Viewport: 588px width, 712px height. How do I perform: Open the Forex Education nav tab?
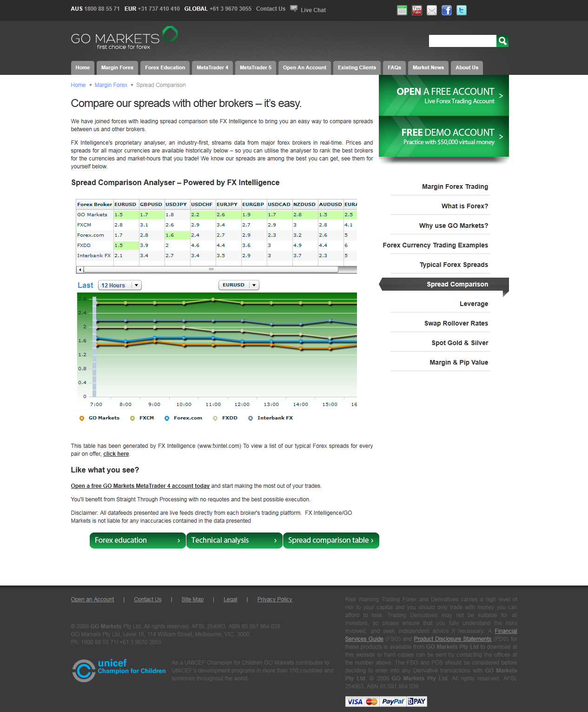tap(165, 67)
